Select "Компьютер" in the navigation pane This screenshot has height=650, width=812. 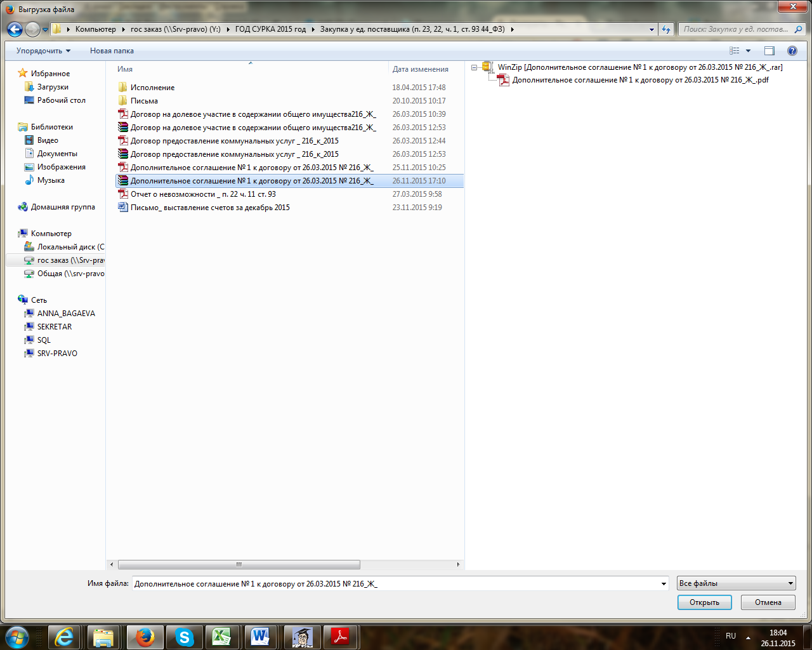(x=51, y=234)
